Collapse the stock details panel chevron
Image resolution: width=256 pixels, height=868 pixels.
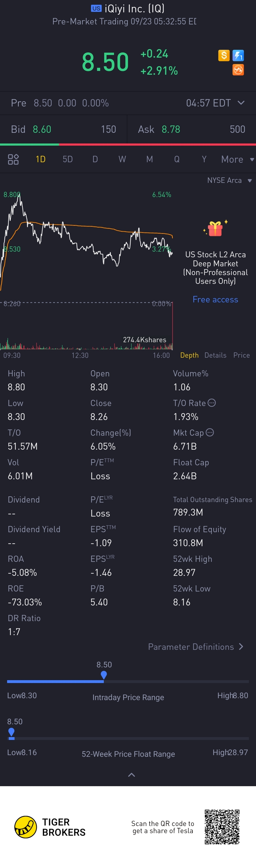coord(132,775)
